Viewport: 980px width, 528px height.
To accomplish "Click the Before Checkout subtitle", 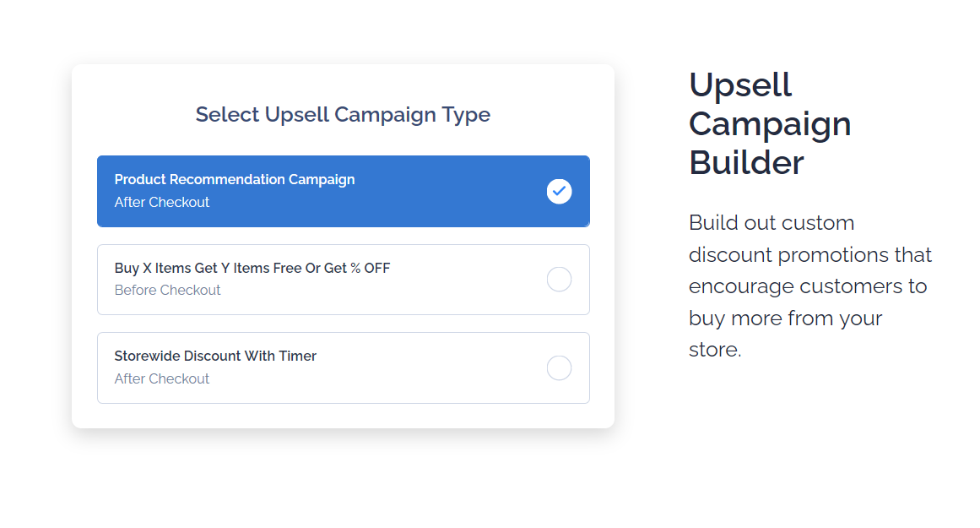I will pos(167,291).
